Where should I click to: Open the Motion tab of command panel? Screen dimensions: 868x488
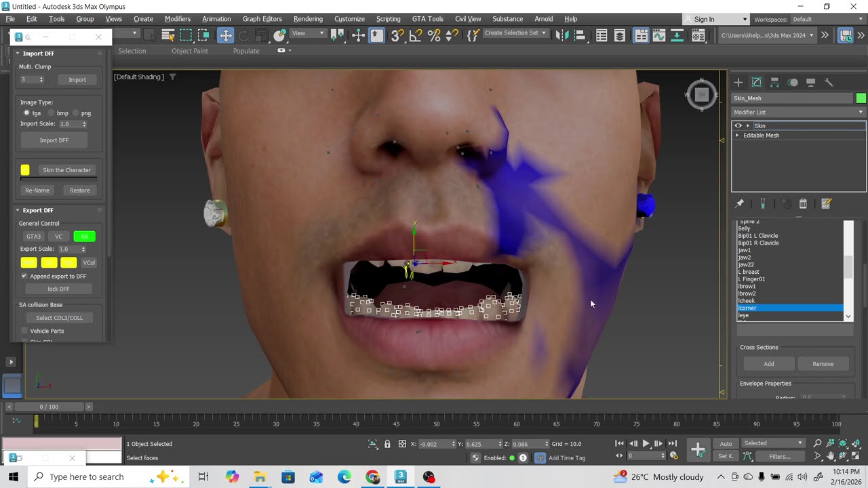coord(793,82)
